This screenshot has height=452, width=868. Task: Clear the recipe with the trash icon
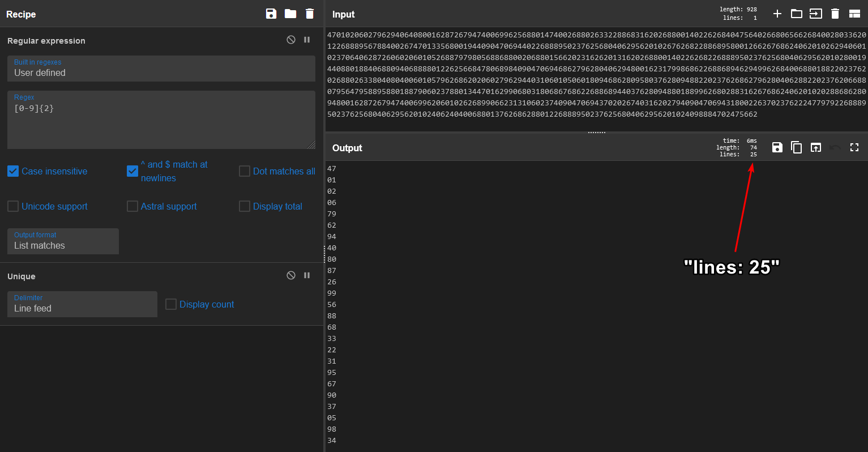click(309, 14)
